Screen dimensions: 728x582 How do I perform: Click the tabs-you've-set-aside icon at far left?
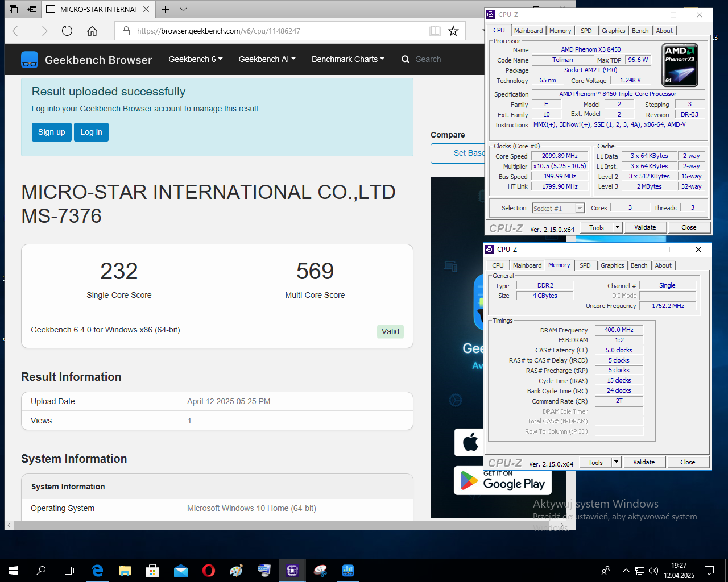14,9
